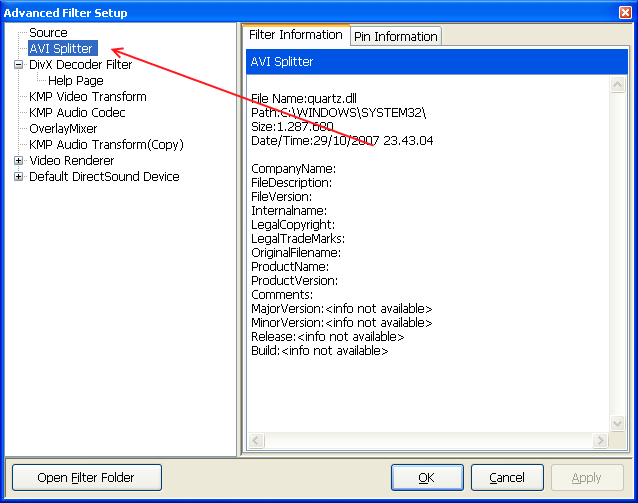Click the vertical scrollbar up arrow
Image resolution: width=638 pixels, height=503 pixels.
click(617, 85)
